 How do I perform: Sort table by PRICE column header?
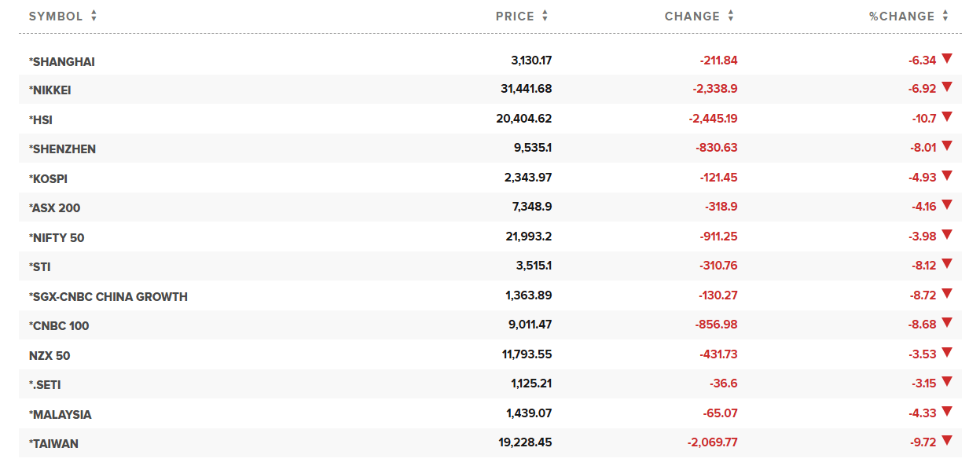(515, 17)
